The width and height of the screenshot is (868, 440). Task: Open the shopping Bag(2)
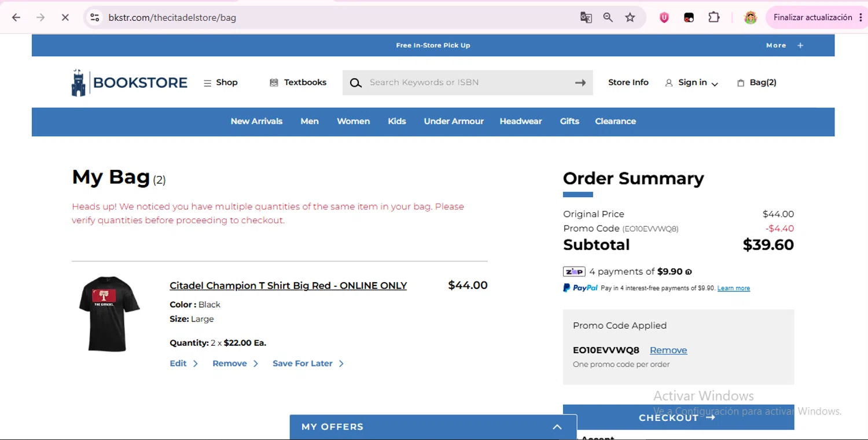coord(757,83)
